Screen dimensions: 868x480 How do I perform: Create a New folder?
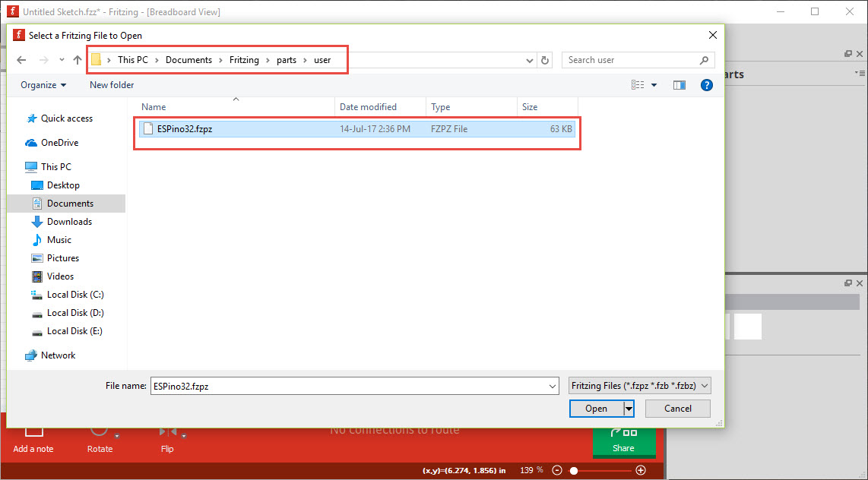[112, 85]
